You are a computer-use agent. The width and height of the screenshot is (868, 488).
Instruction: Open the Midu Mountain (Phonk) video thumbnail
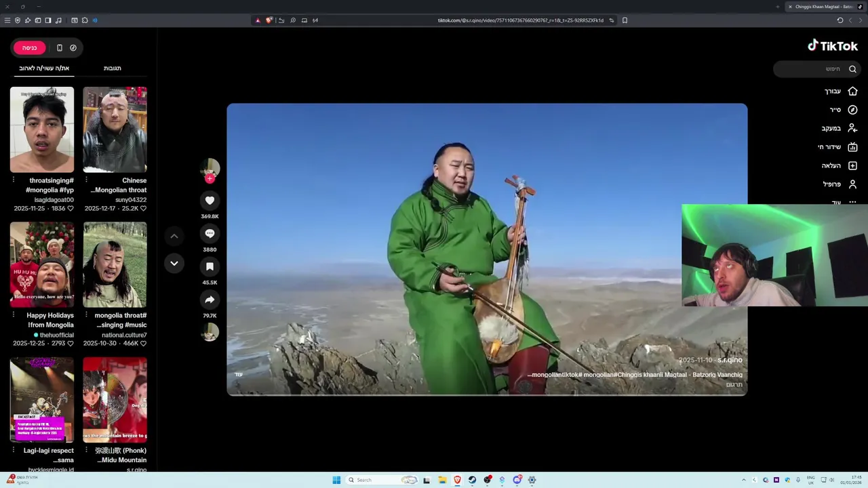pos(115,400)
